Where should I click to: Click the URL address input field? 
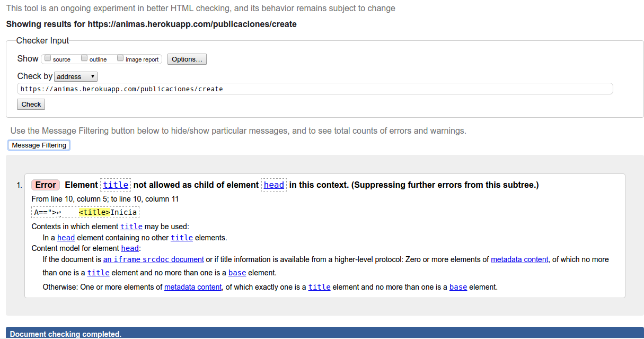[315, 89]
